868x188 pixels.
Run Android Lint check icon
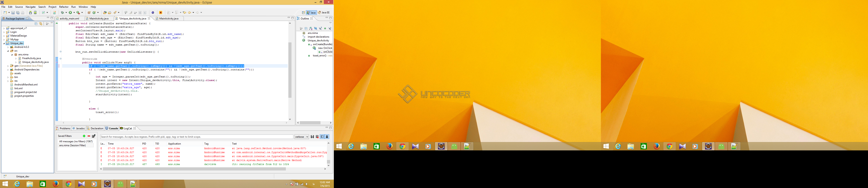coord(43,13)
